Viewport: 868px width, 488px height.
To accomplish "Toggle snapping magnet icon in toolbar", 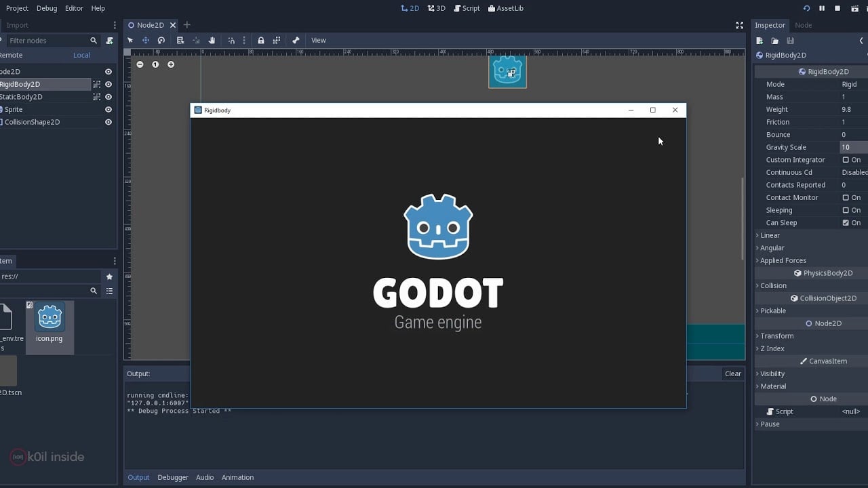I will click(231, 41).
